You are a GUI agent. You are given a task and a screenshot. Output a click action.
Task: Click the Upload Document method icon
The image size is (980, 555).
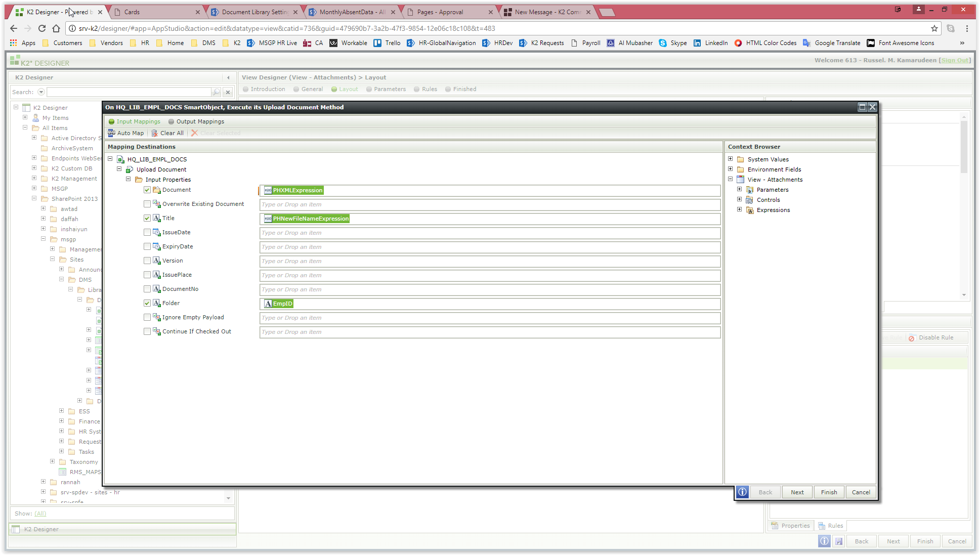click(130, 169)
